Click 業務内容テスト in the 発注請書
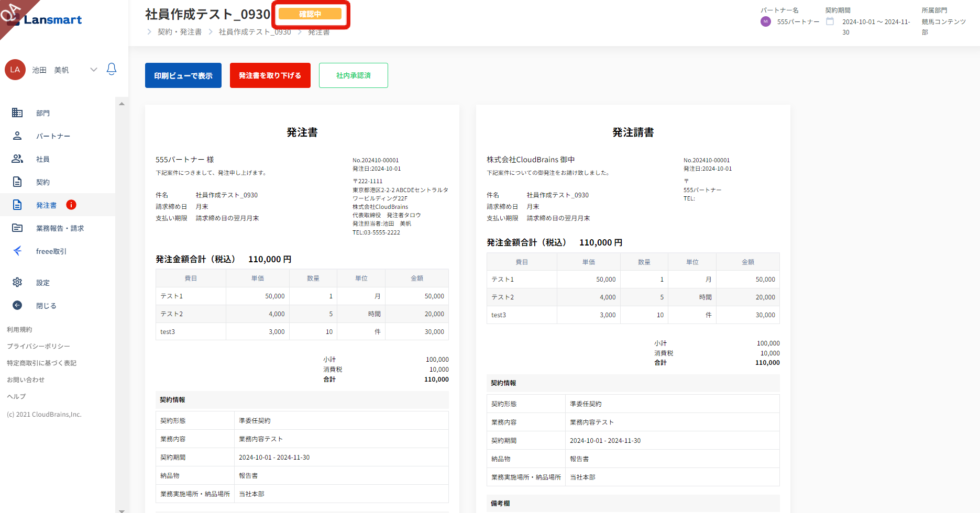The width and height of the screenshot is (980, 513). point(592,422)
